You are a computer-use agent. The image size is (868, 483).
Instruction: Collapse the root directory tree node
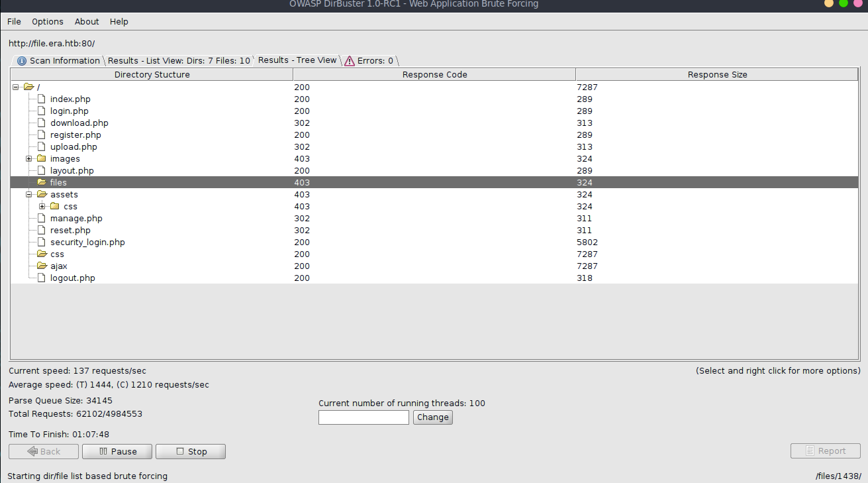(x=16, y=87)
